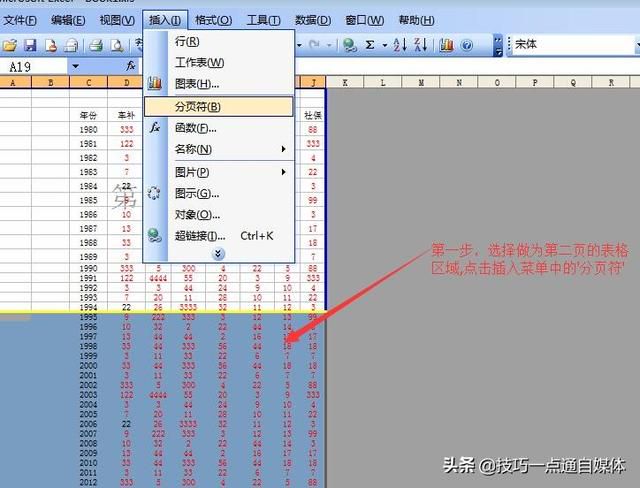Screen dimensions: 640x488
Task: Expand the 名称(N) submenu arrow
Action: click(283, 149)
